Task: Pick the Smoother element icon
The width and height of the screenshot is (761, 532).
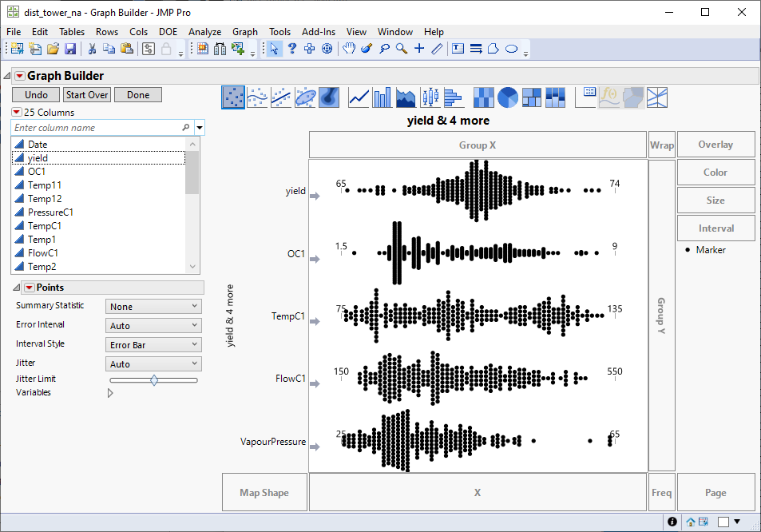Action: (x=256, y=97)
